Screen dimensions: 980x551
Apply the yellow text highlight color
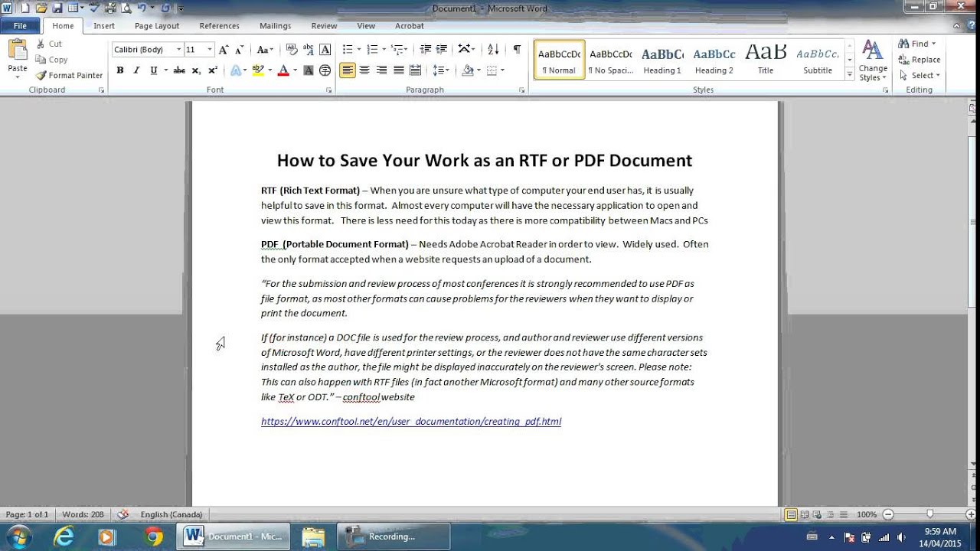[258, 70]
